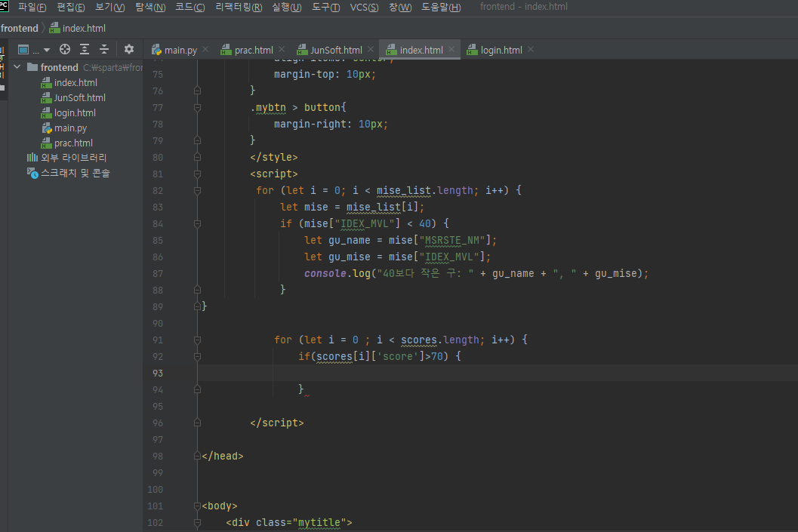This screenshot has height=532, width=798.
Task: Click the expand all icon in project toolbar
Action: (85, 49)
